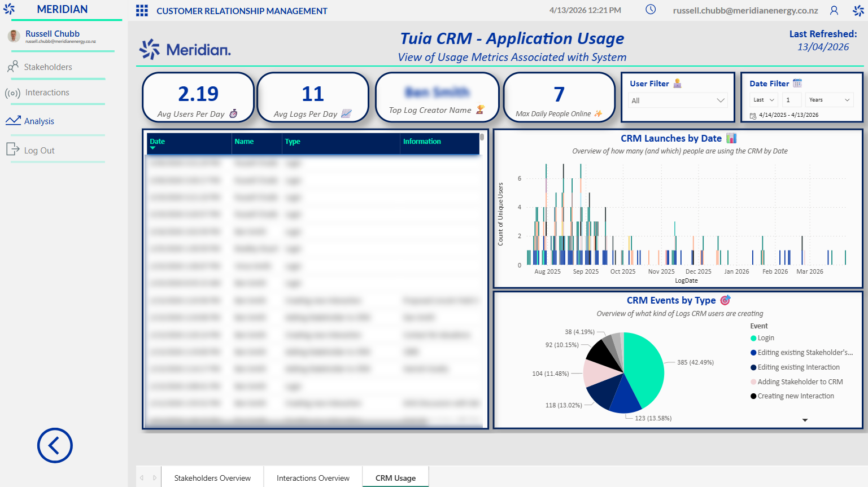Click the Russell Chubb name in the sidebar
This screenshot has width=868, height=487.
53,34
